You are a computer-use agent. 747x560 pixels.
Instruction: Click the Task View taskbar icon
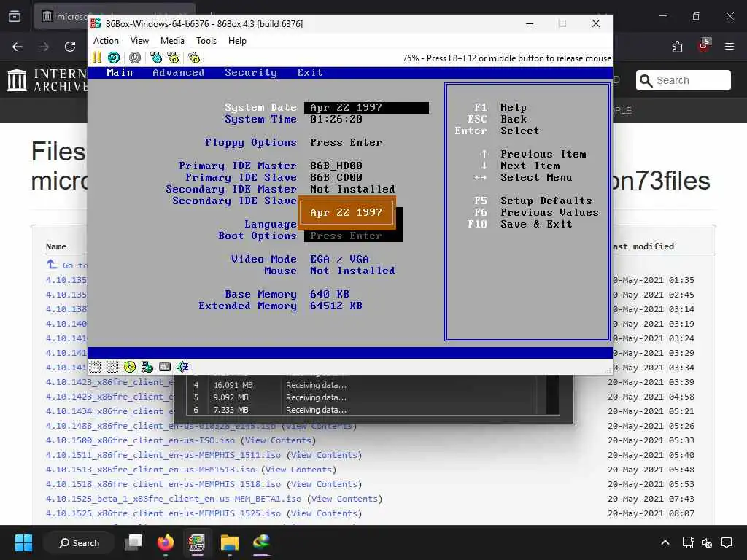point(133,542)
